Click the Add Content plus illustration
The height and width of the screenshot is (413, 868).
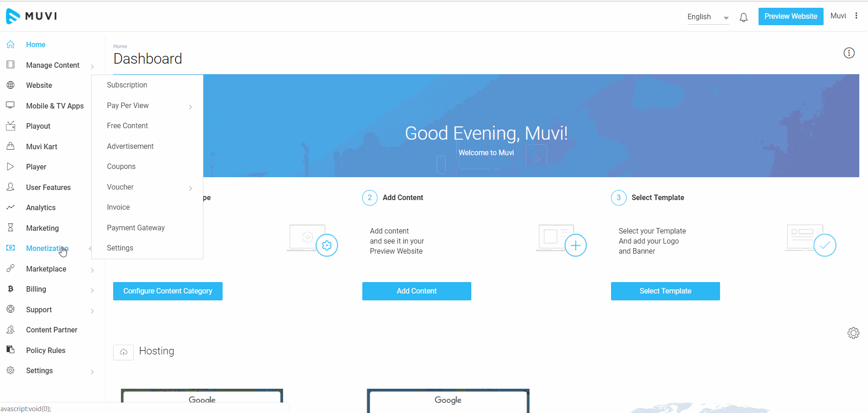pyautogui.click(x=575, y=245)
